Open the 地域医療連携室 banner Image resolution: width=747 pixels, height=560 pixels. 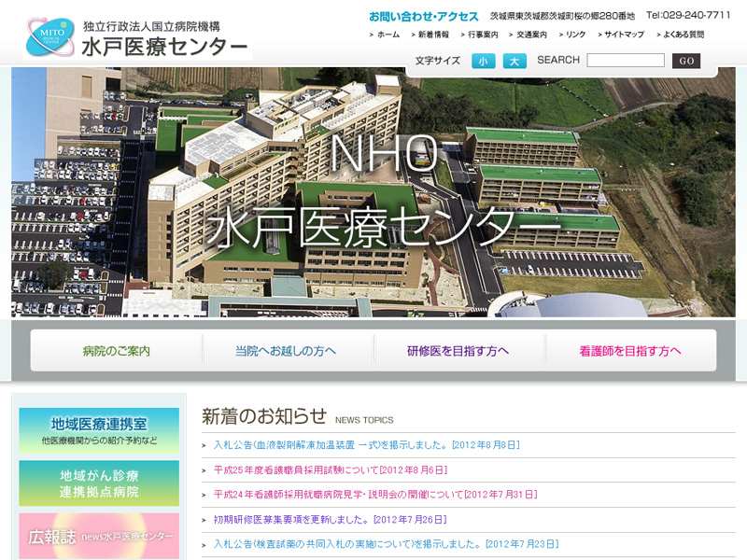[99, 430]
